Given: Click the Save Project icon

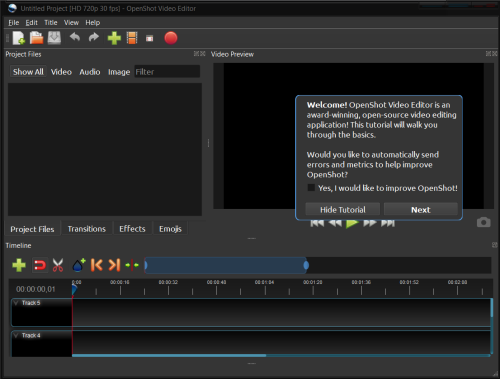Looking at the screenshot, I should coord(54,38).
